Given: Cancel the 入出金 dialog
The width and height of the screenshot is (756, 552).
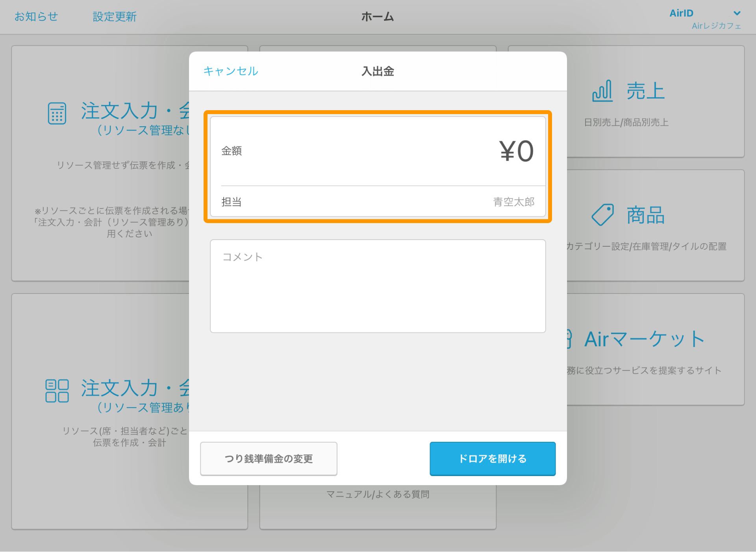Looking at the screenshot, I should [x=231, y=71].
